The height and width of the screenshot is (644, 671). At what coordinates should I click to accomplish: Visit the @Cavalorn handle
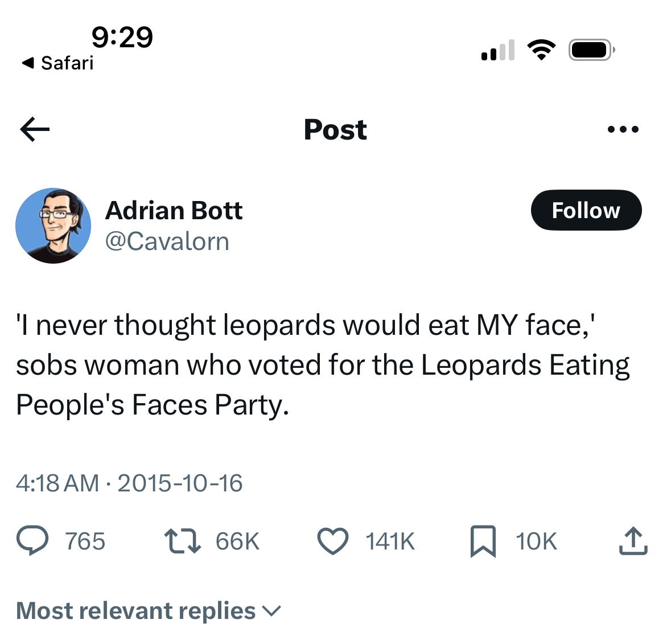(x=167, y=241)
